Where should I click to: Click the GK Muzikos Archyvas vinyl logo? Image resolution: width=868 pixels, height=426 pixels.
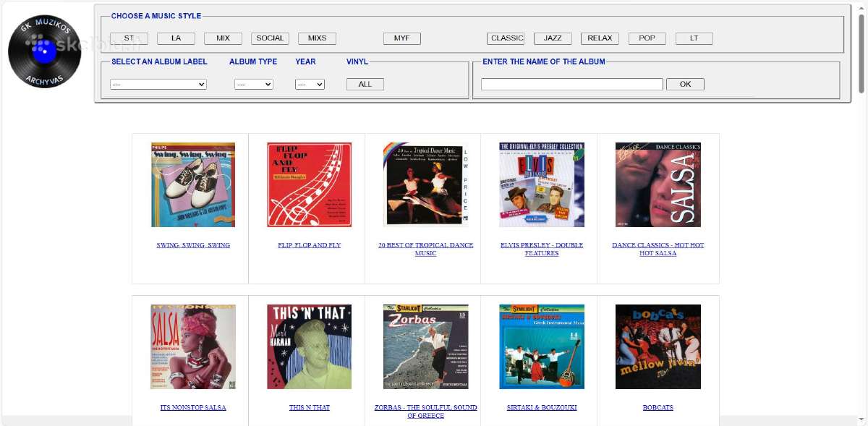click(x=45, y=51)
